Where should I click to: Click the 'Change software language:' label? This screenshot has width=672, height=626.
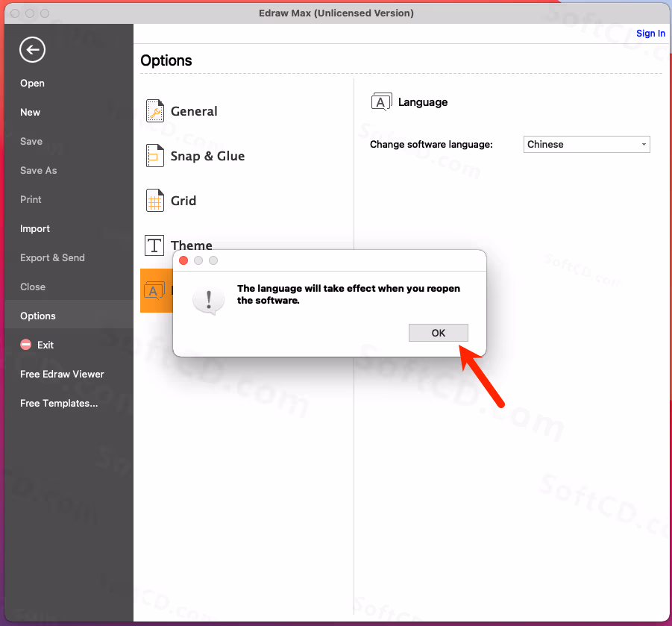pos(431,145)
